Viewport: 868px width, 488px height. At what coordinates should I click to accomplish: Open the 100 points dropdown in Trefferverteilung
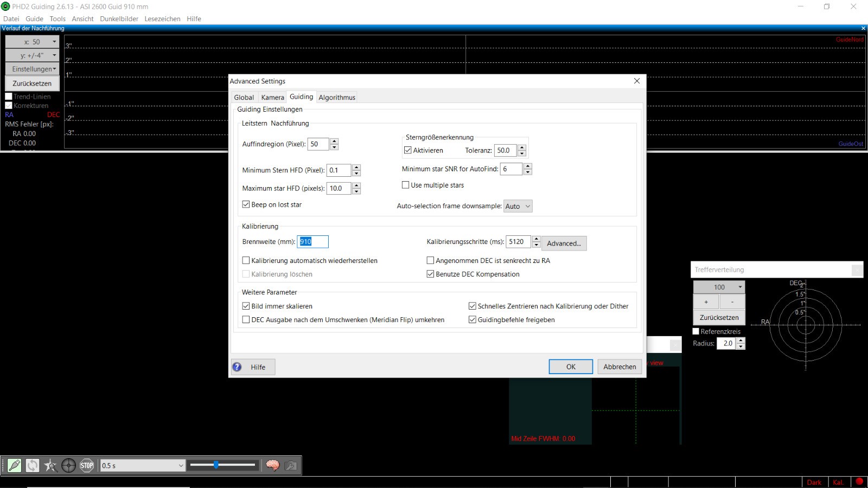(x=719, y=287)
